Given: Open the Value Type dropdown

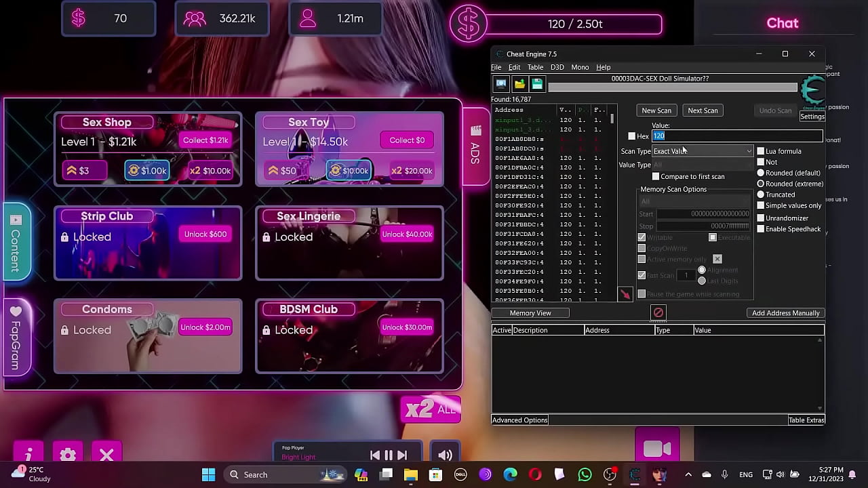Looking at the screenshot, I should (702, 164).
